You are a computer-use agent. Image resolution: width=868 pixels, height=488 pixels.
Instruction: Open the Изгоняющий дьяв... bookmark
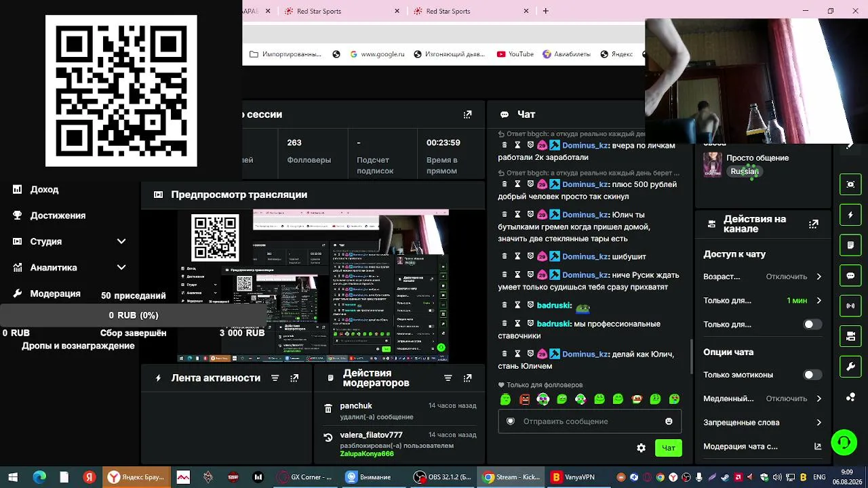[x=449, y=54]
